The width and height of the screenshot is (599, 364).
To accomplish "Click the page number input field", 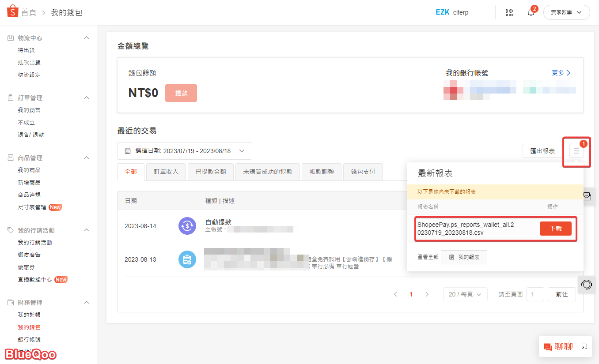I will click(535, 294).
